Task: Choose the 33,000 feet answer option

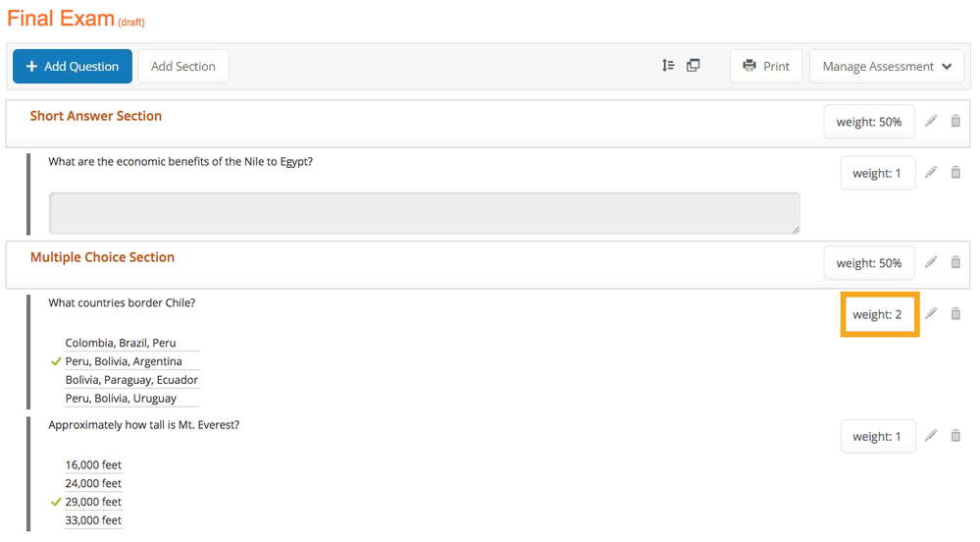Action: (x=93, y=520)
